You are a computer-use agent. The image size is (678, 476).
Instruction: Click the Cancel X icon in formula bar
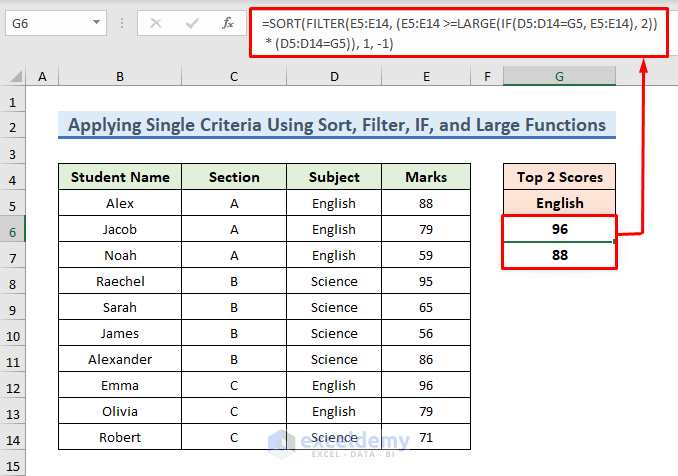pyautogui.click(x=158, y=22)
